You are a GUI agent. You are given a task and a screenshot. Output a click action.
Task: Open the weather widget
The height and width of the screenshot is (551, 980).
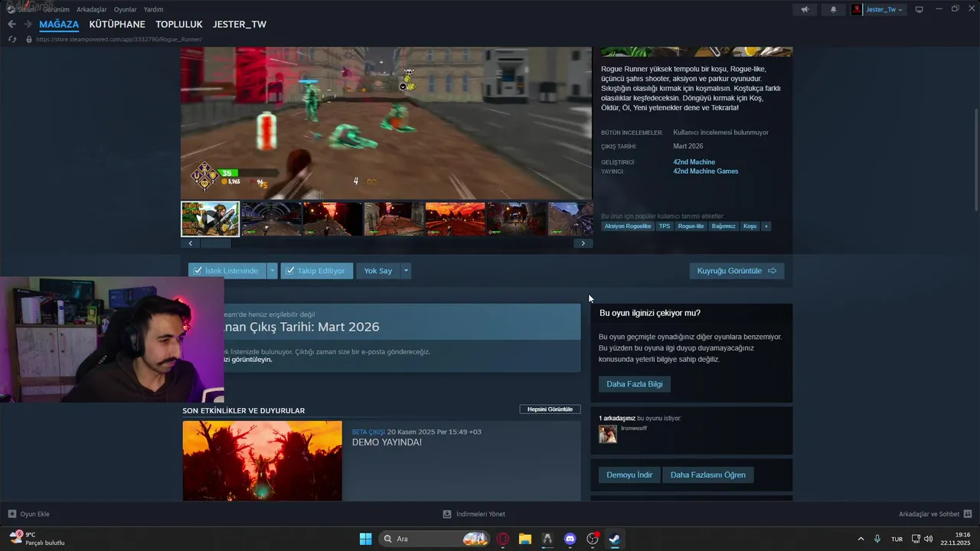37,539
